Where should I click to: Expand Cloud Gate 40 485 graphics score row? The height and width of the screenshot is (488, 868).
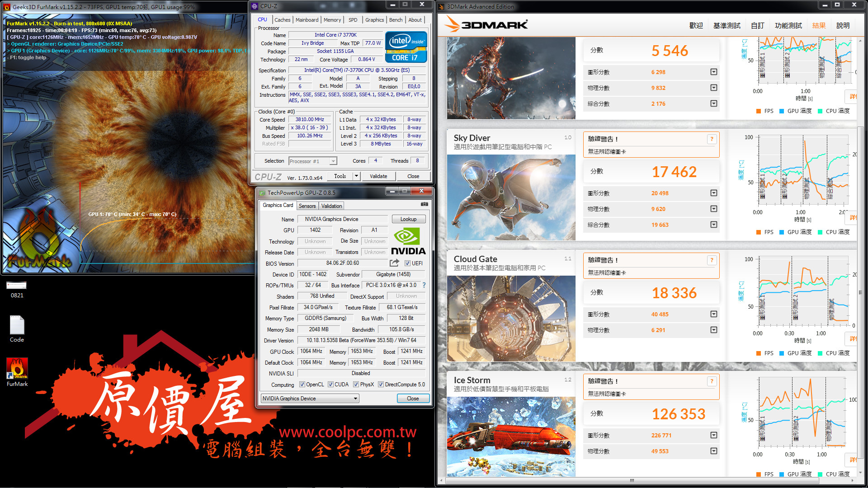pyautogui.click(x=714, y=314)
